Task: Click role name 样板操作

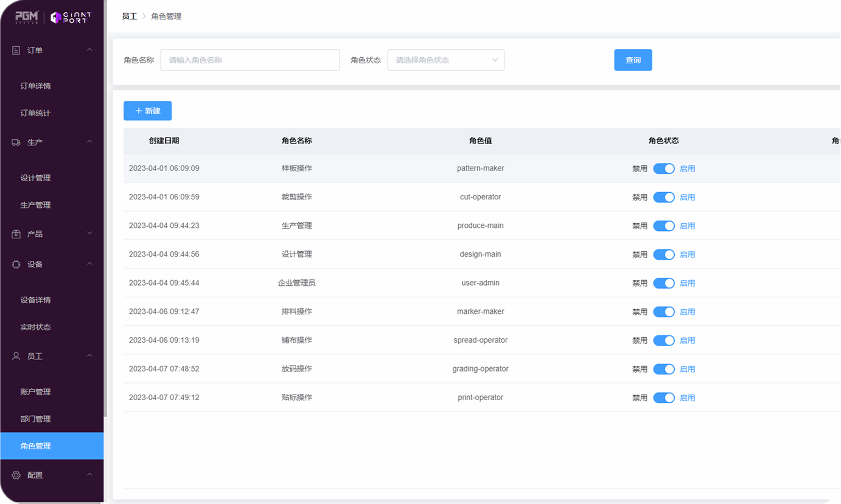Action: pyautogui.click(x=297, y=168)
